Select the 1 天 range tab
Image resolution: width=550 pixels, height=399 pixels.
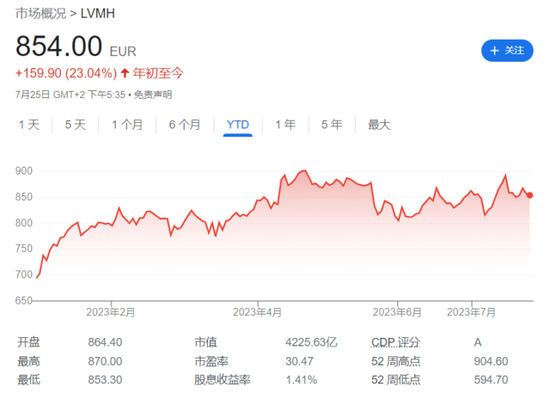29,124
